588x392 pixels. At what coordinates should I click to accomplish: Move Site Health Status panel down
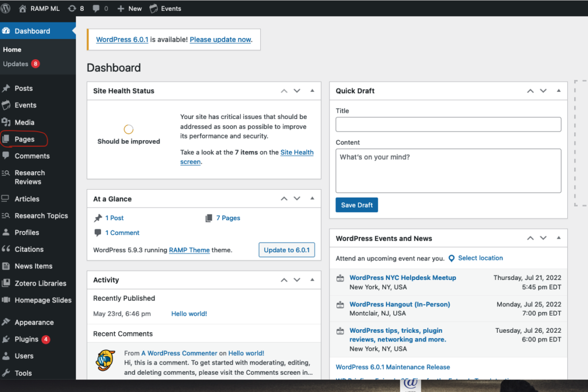pyautogui.click(x=297, y=91)
